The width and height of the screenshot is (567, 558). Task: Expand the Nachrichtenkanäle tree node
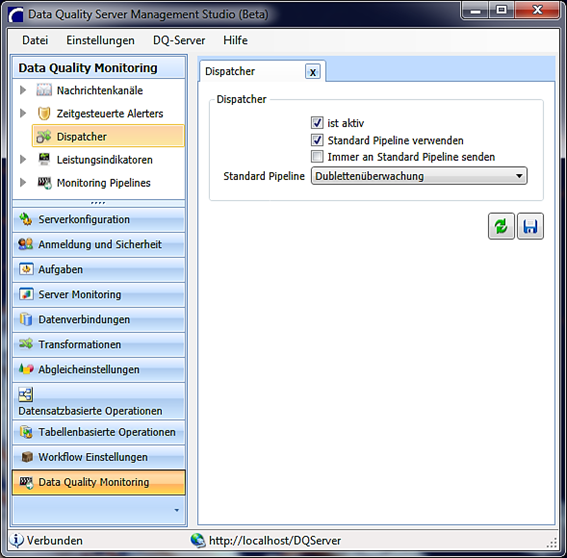[x=23, y=90]
